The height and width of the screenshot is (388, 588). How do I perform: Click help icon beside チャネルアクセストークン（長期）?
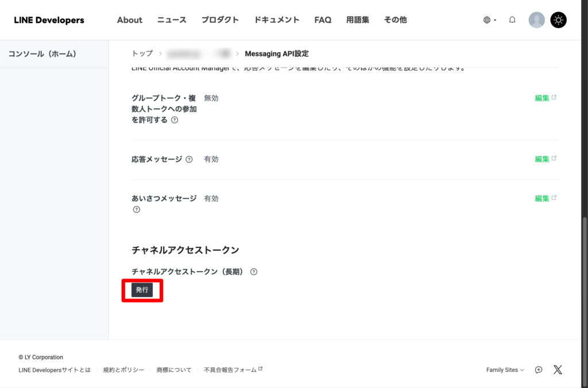point(254,272)
